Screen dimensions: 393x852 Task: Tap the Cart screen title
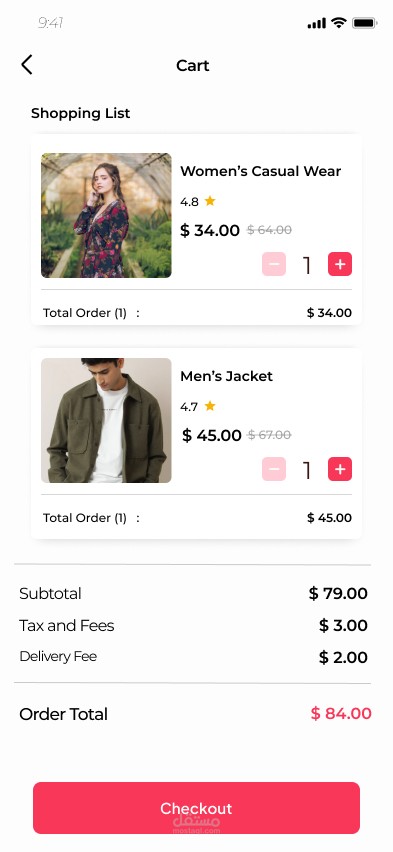coord(192,65)
